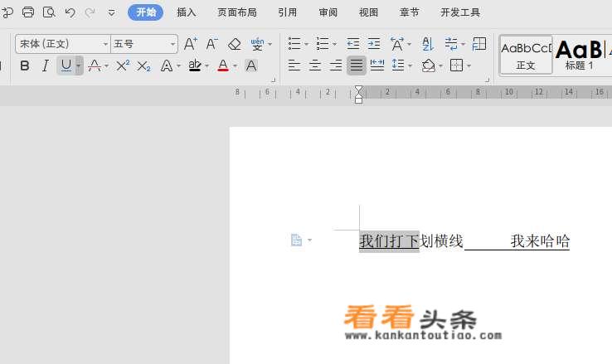The height and width of the screenshot is (364, 612).
Task: Toggle Bold formatting
Action: click(25, 66)
